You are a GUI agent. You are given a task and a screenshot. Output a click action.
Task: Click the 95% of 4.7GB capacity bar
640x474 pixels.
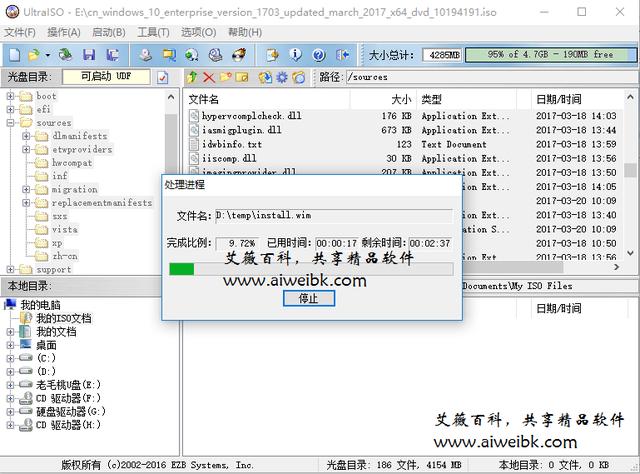550,55
